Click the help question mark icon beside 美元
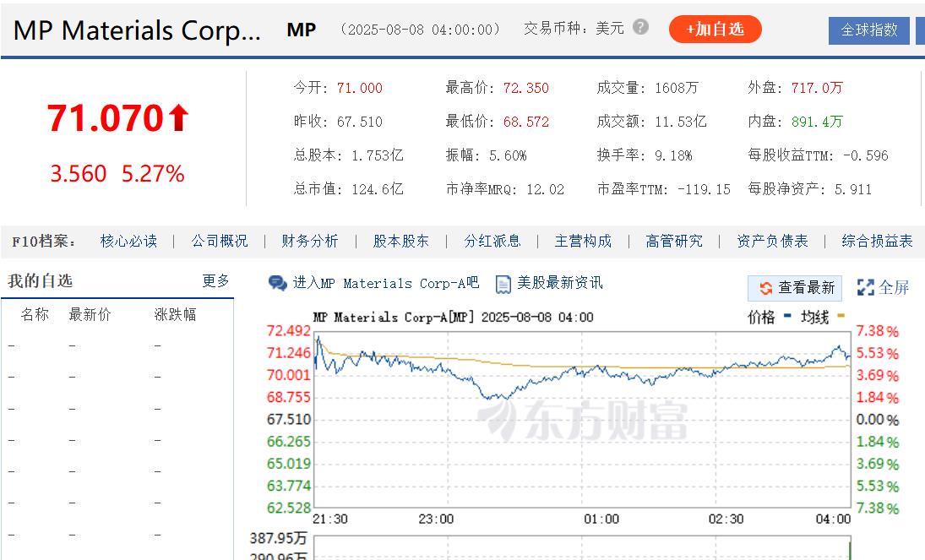Screen dimensions: 925x560 coord(640,27)
